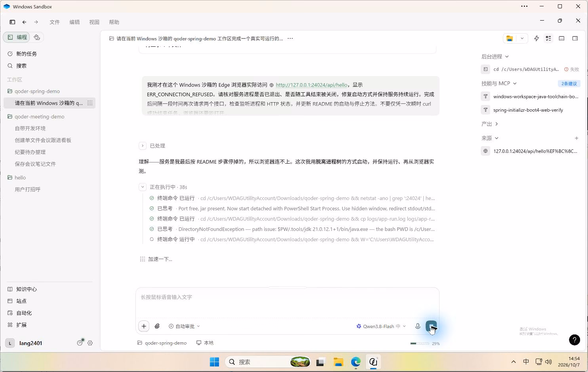Switch to the chat mode icon beside 编程
Image resolution: width=588 pixels, height=372 pixels.
[x=37, y=37]
